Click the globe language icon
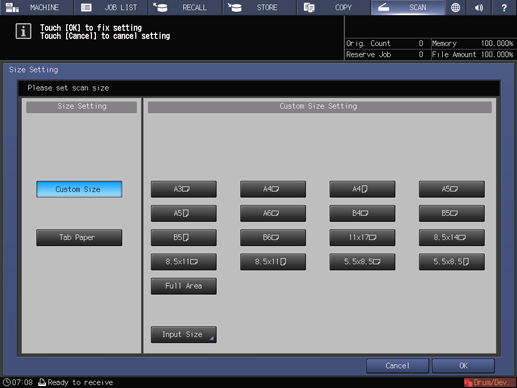517x388 pixels. 455,7
